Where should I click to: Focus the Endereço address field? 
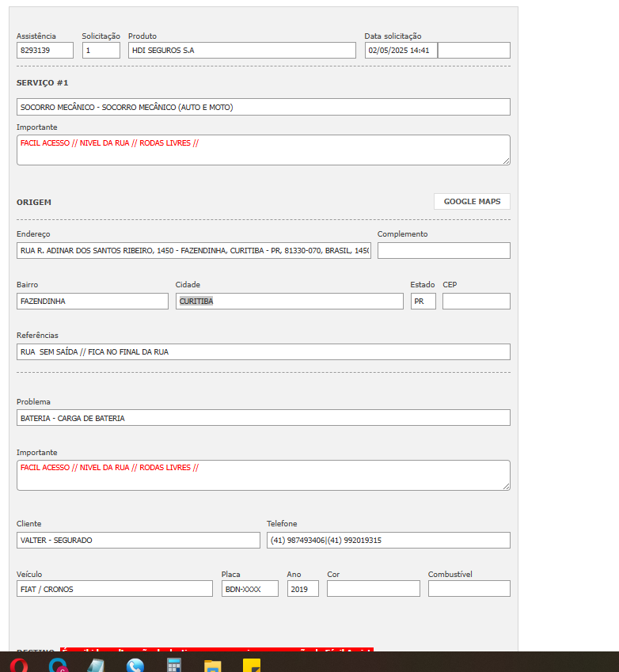click(194, 251)
